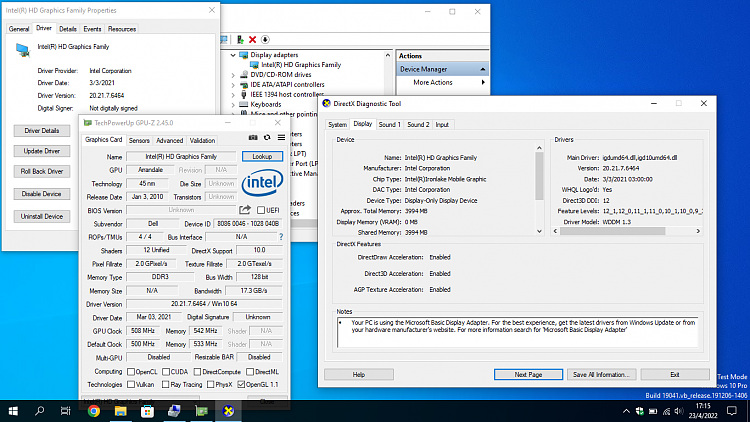Switch to the DirectX Diagnostic taskbar icon

229,411
